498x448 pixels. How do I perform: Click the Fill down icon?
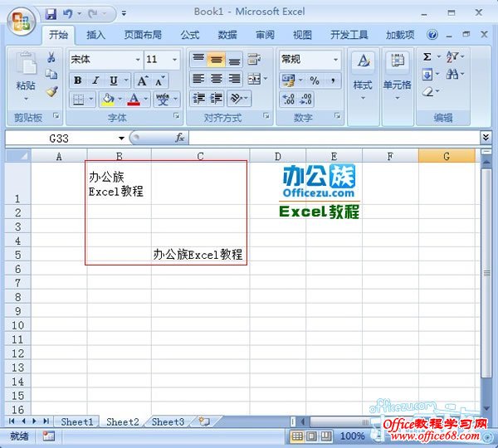pyautogui.click(x=427, y=75)
